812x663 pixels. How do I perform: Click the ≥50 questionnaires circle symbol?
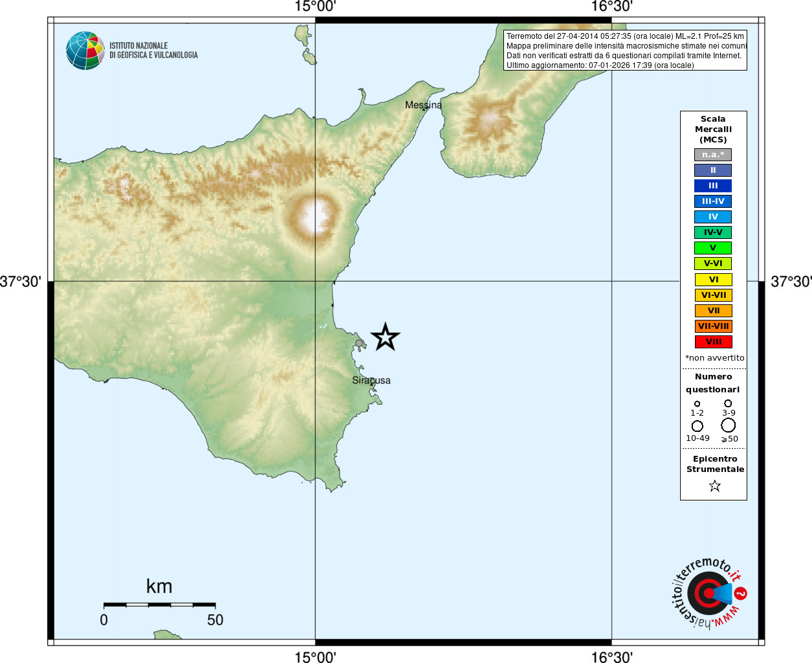(x=729, y=425)
